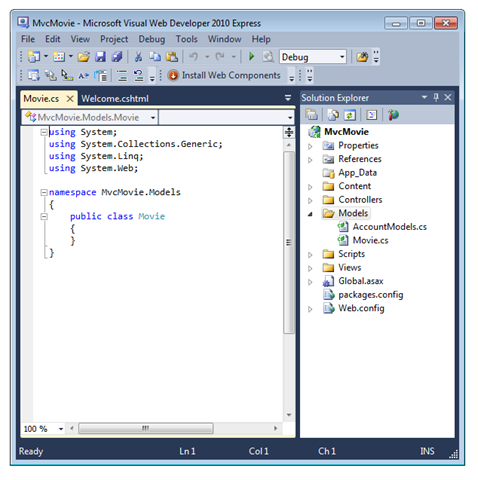The height and width of the screenshot is (480, 478).
Task: Click the horizontal scrollbar thumb in editor
Action: point(146,428)
